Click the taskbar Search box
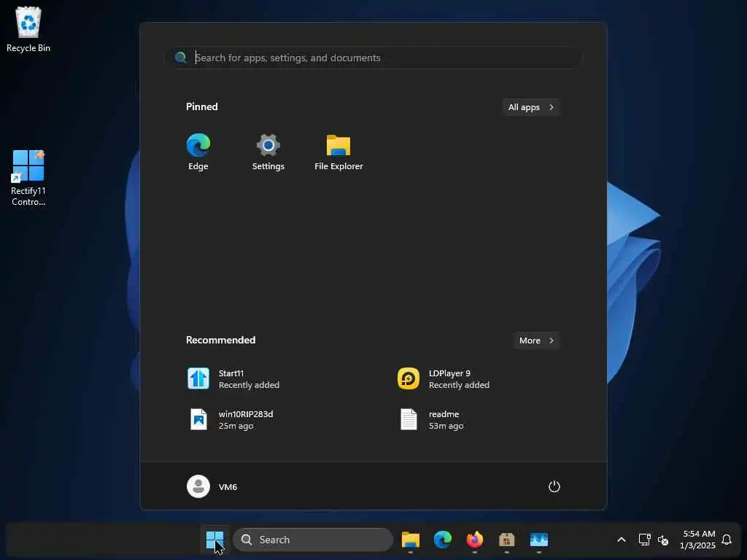 coord(313,540)
